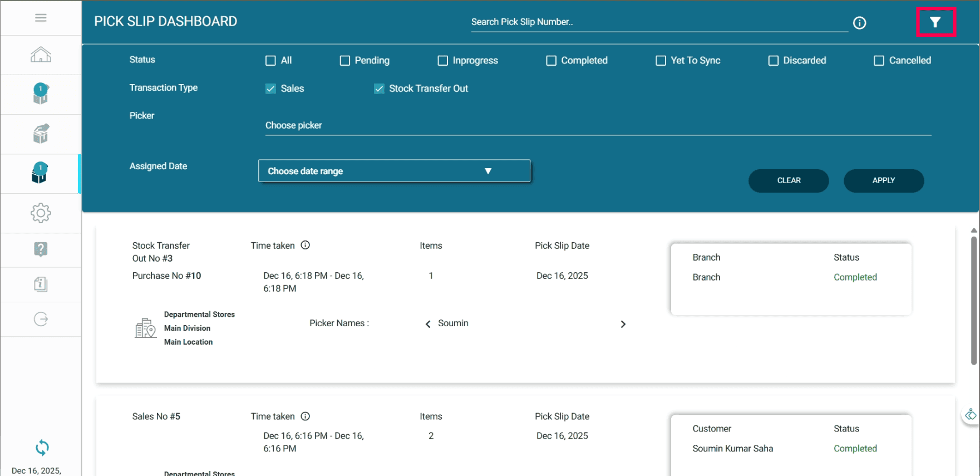Open the Choose picker field
The image size is (980, 476).
click(x=598, y=126)
